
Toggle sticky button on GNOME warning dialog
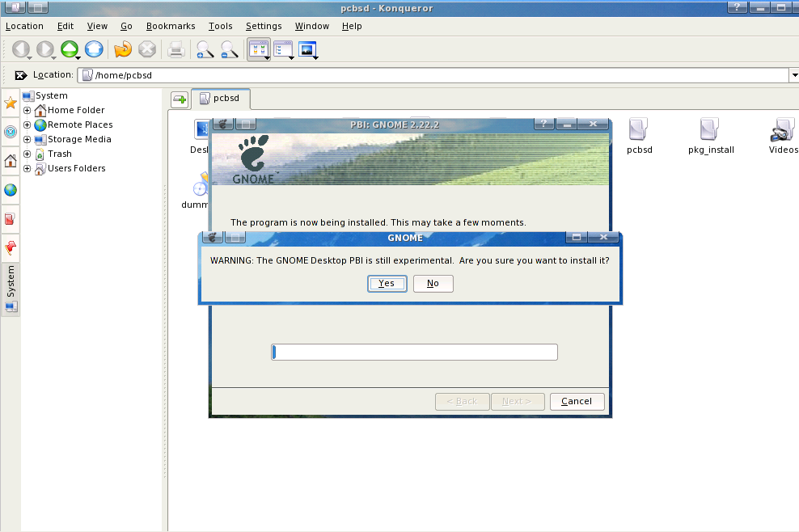pos(235,238)
